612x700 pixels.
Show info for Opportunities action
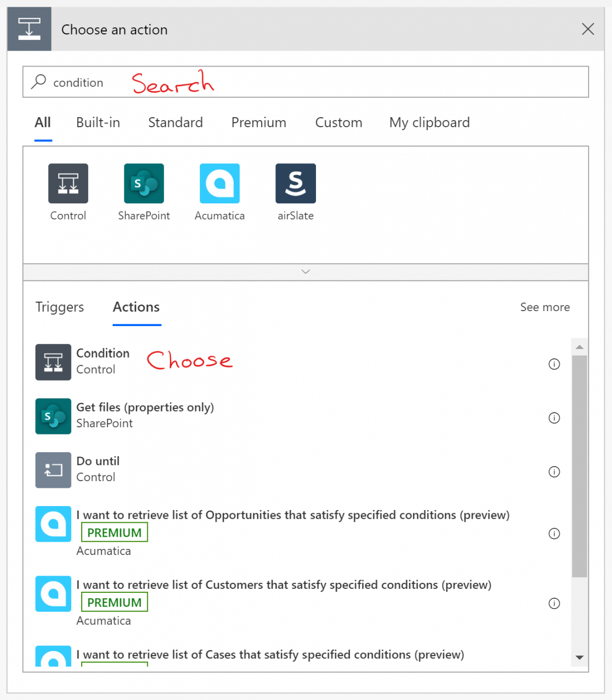[x=554, y=533]
